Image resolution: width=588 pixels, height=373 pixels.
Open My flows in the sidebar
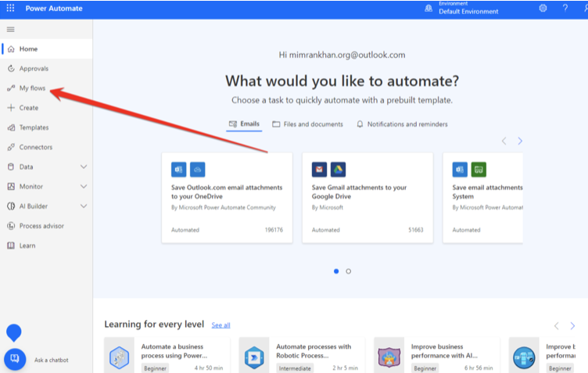[46, 88]
